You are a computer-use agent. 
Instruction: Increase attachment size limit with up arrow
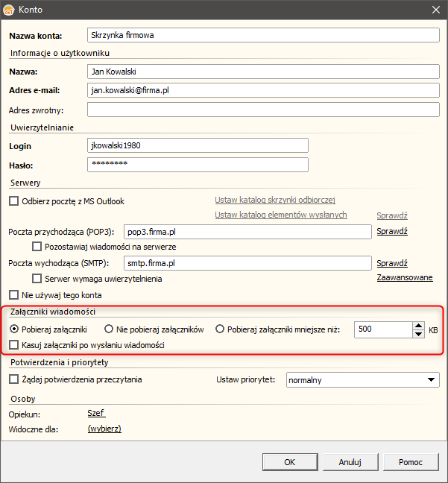point(418,326)
